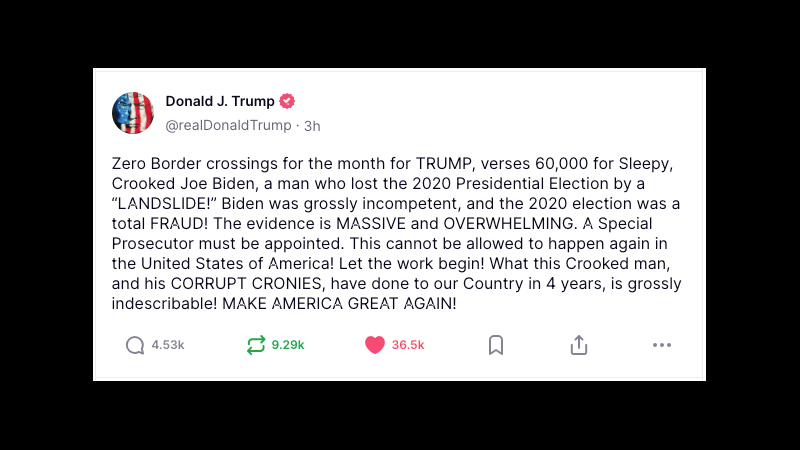Click the red verified checkmark badge

click(x=287, y=101)
